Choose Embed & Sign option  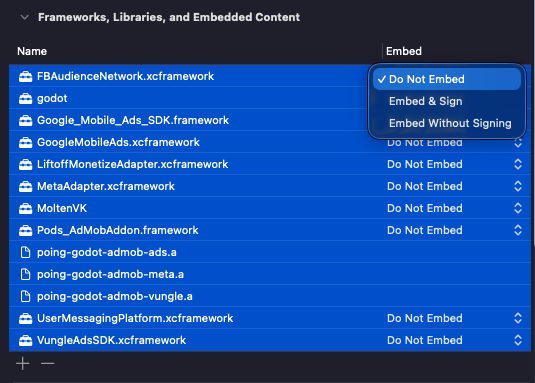[447, 101]
